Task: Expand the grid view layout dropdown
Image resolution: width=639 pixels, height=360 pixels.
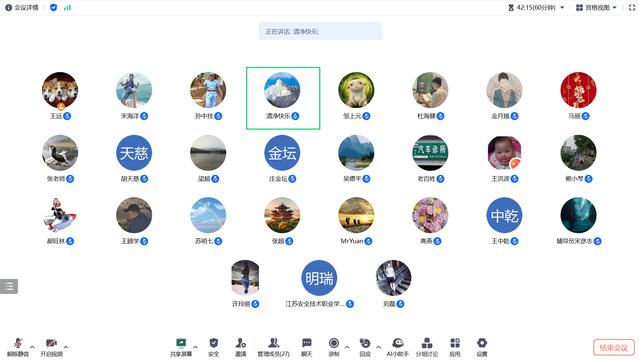Action: click(x=596, y=7)
